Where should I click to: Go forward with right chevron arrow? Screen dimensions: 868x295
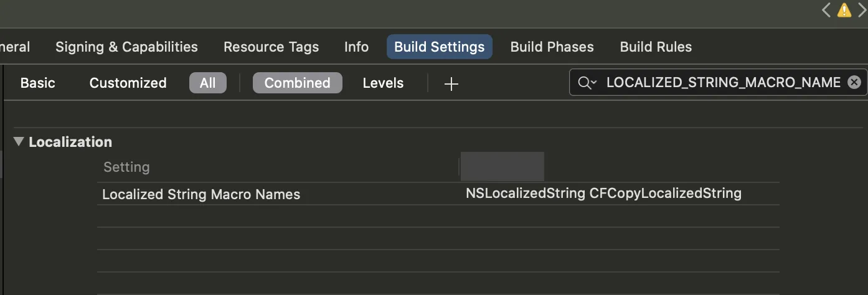pos(862,10)
